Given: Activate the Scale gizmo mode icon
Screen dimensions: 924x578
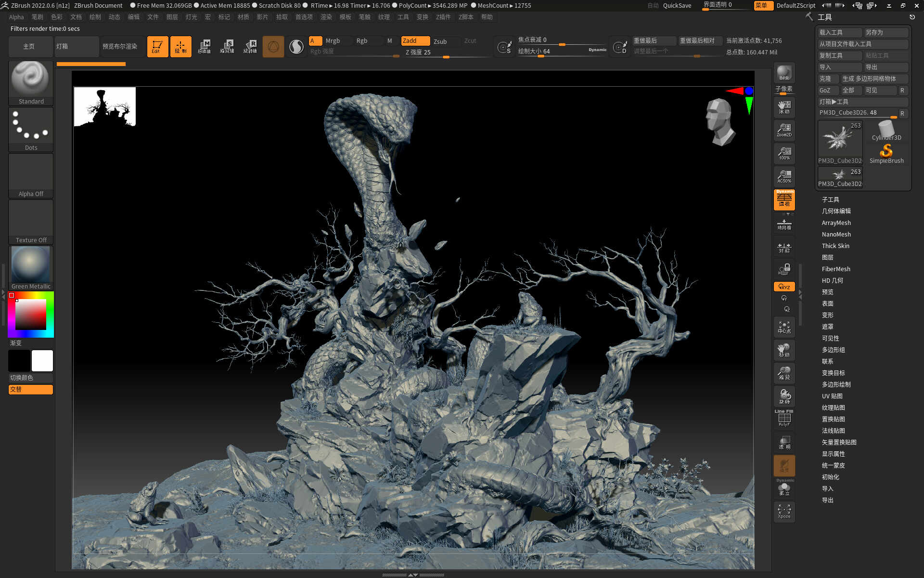Looking at the screenshot, I should (x=227, y=47).
